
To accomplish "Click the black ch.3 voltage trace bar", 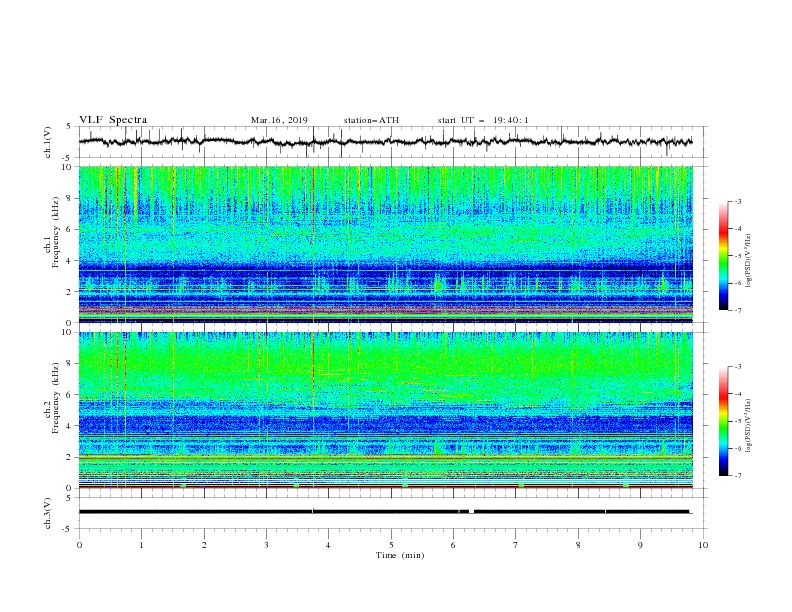I will (x=384, y=512).
